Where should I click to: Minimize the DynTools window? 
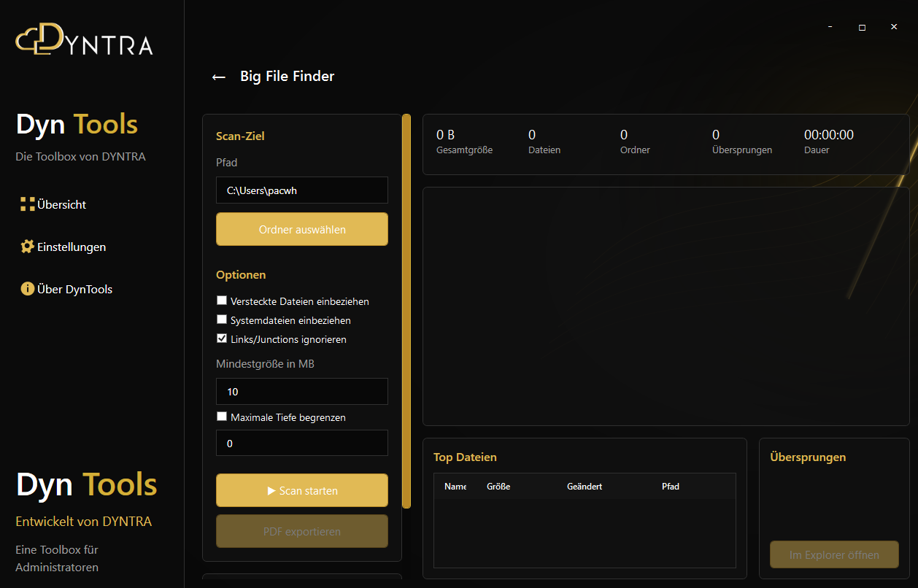click(830, 27)
